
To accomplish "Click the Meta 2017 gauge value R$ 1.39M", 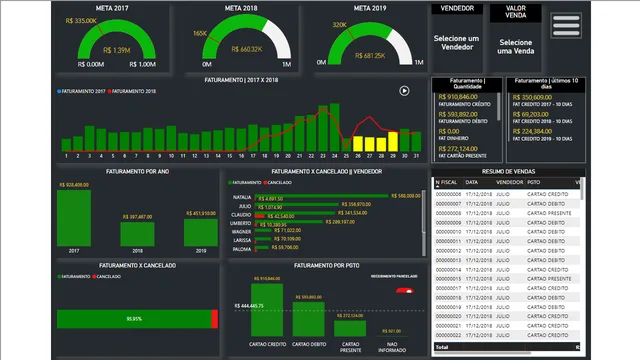I will [x=117, y=50].
